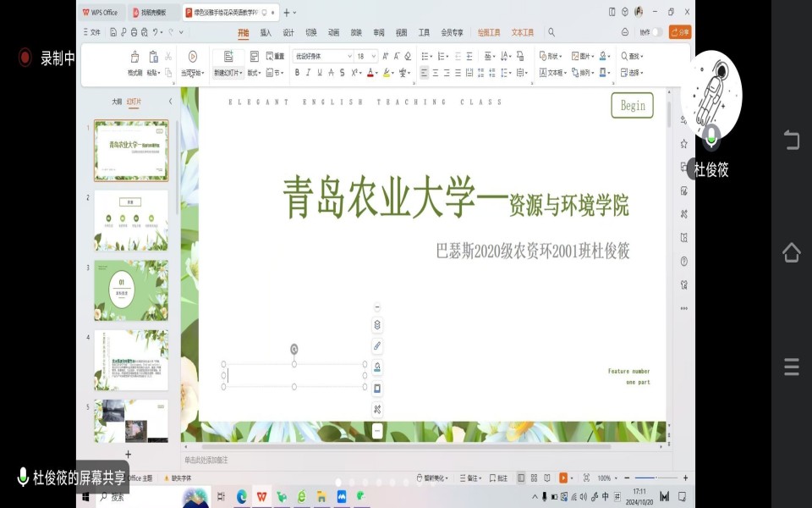
Task: Toggle bold formatting
Action: (x=297, y=73)
